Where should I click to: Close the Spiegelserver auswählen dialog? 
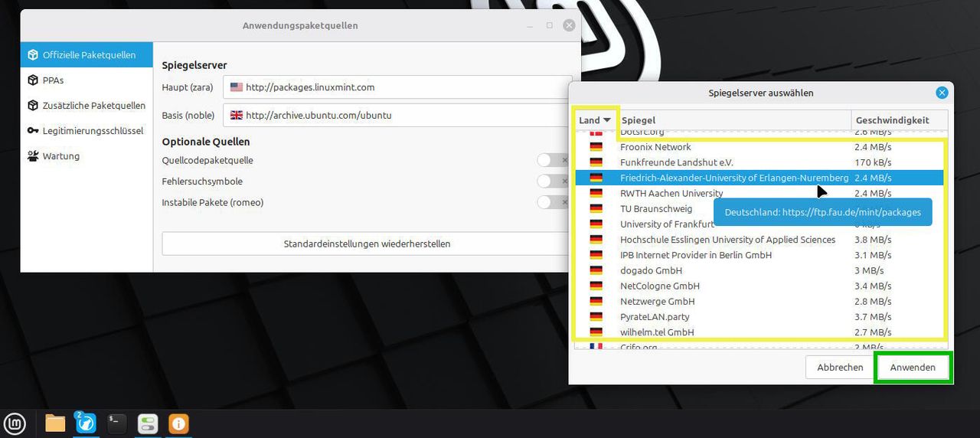click(x=942, y=93)
